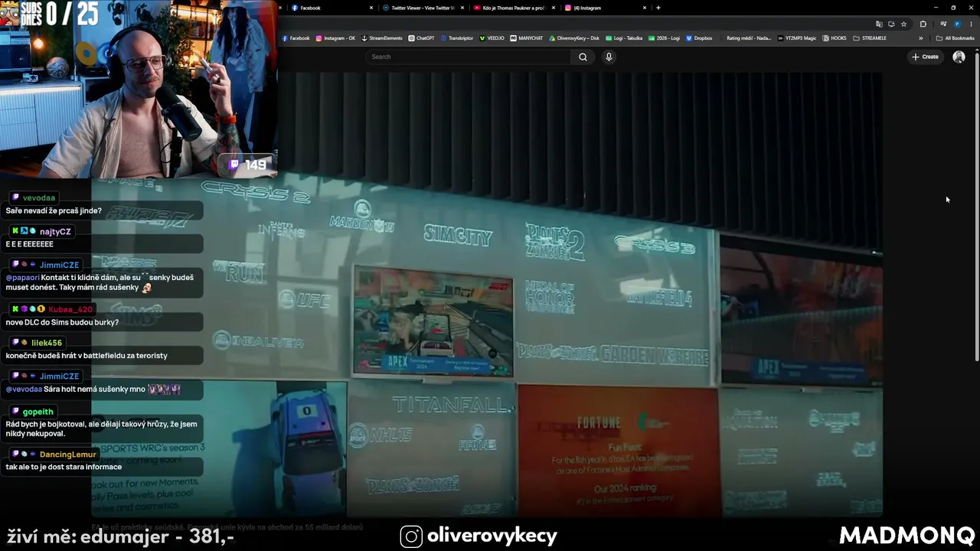Click the YouTube Search input field
This screenshot has width=980, height=551.
(469, 57)
